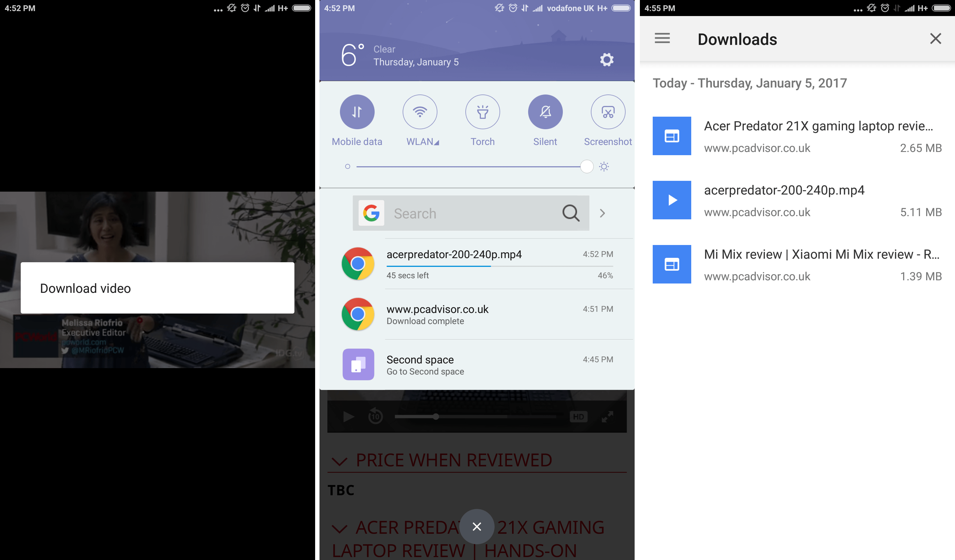Toggle Silent mode
The image size is (955, 560).
point(545,112)
